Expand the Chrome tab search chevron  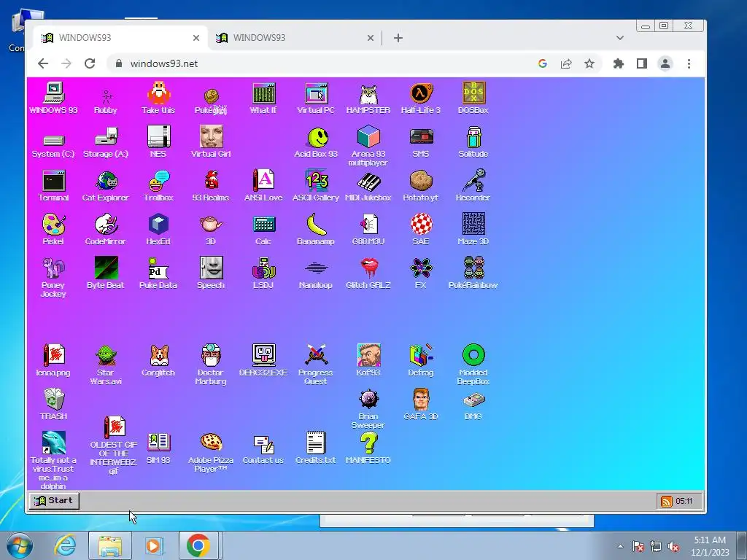coord(620,38)
